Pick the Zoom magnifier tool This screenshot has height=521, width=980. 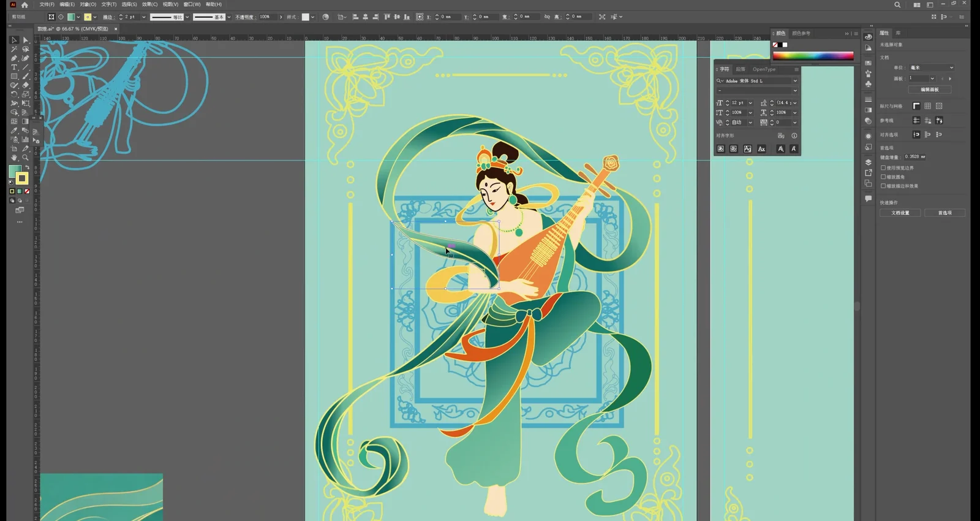tap(25, 158)
